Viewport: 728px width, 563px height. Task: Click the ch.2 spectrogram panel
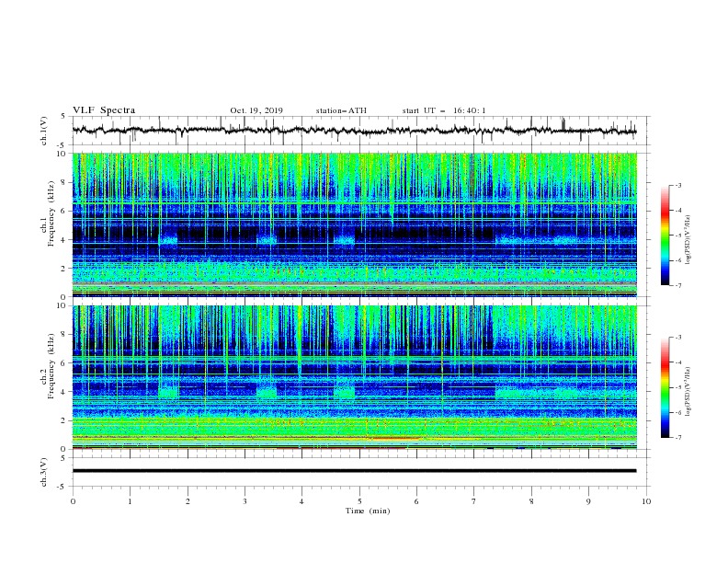[355, 377]
